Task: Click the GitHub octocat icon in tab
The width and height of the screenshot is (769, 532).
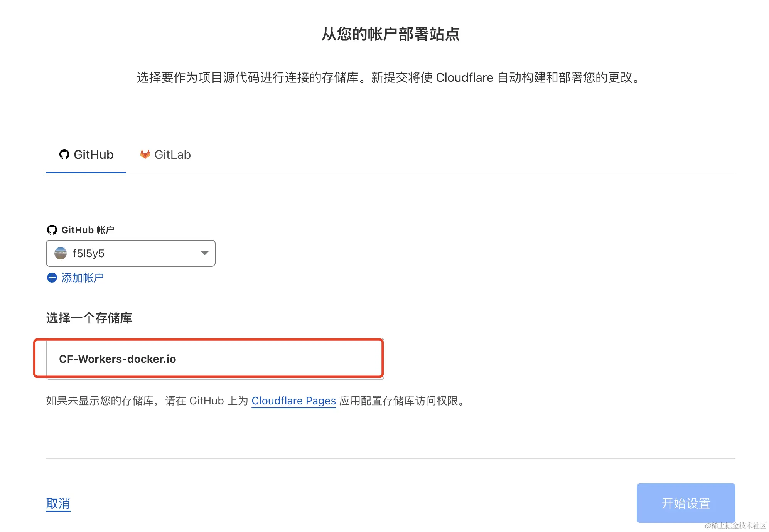Action: click(x=64, y=155)
